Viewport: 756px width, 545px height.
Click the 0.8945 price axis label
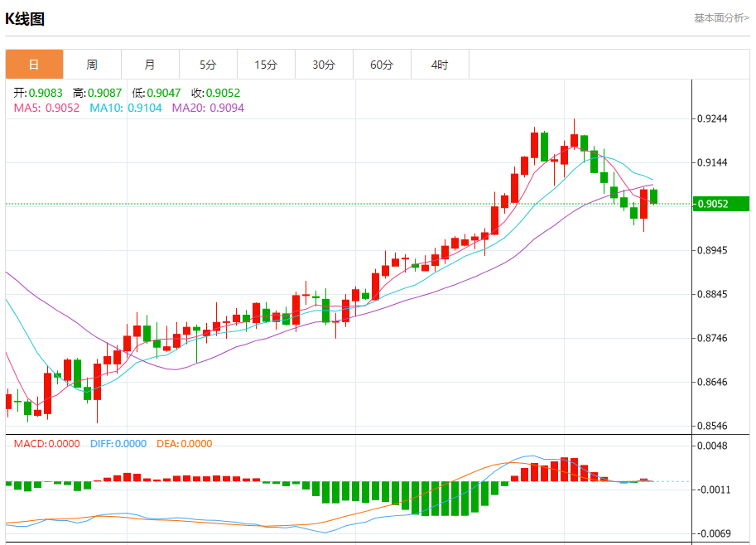pos(713,250)
